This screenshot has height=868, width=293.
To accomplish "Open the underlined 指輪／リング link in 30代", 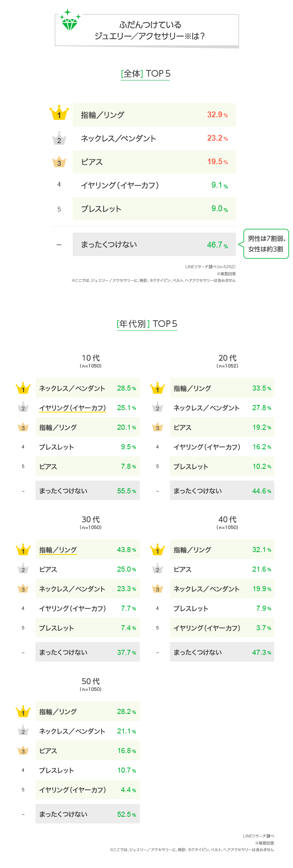I will [58, 550].
